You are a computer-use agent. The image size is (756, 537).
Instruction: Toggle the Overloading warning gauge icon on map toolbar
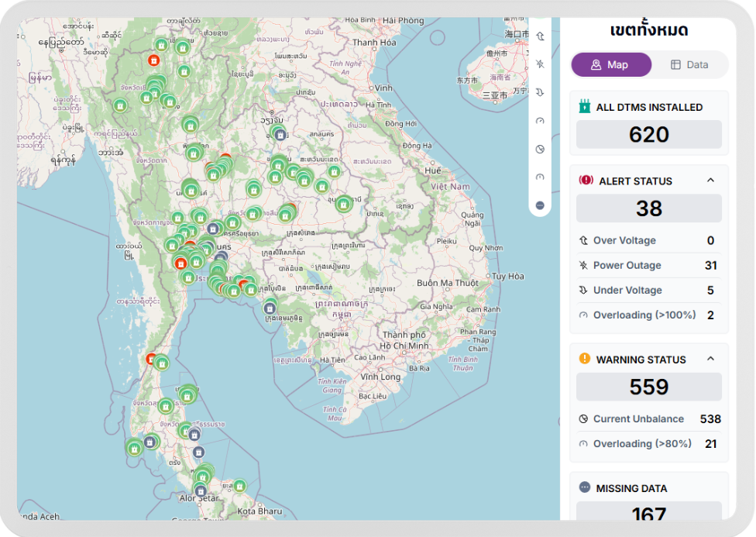540,177
